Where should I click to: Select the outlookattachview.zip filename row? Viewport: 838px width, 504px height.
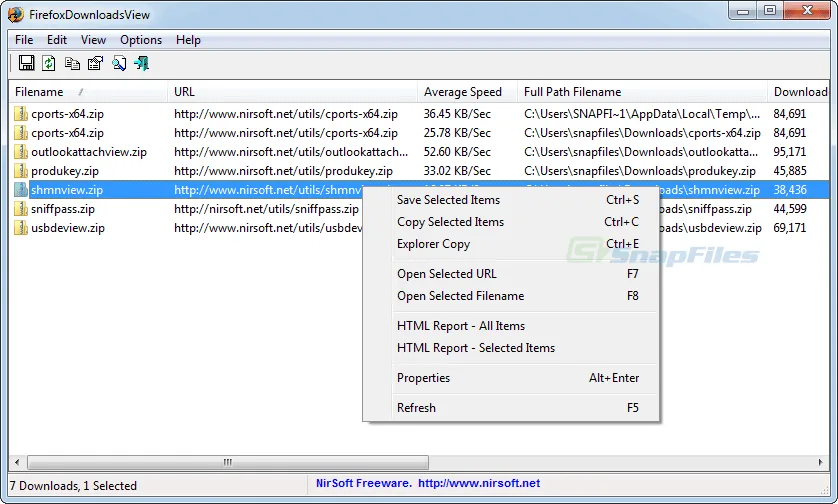(89, 152)
